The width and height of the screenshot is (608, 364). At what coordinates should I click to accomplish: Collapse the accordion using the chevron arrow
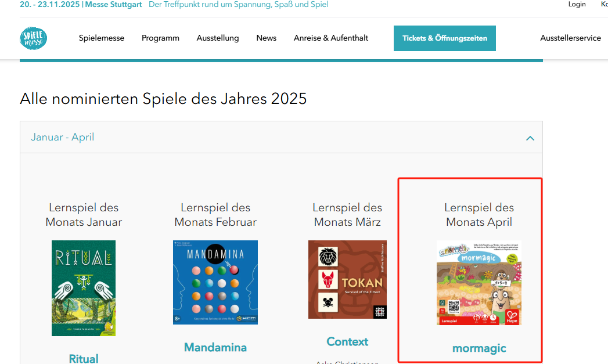[x=530, y=138]
